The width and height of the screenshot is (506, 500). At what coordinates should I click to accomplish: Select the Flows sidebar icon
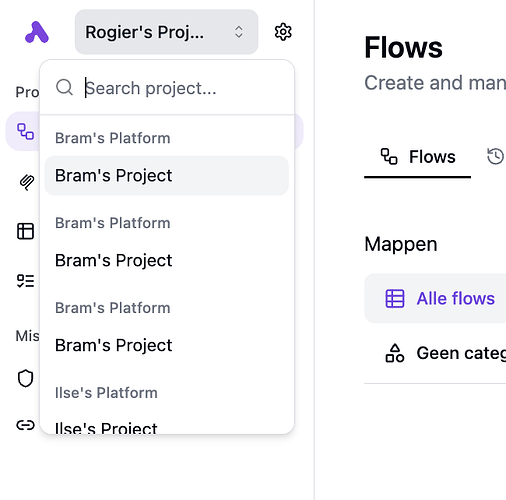(x=26, y=131)
